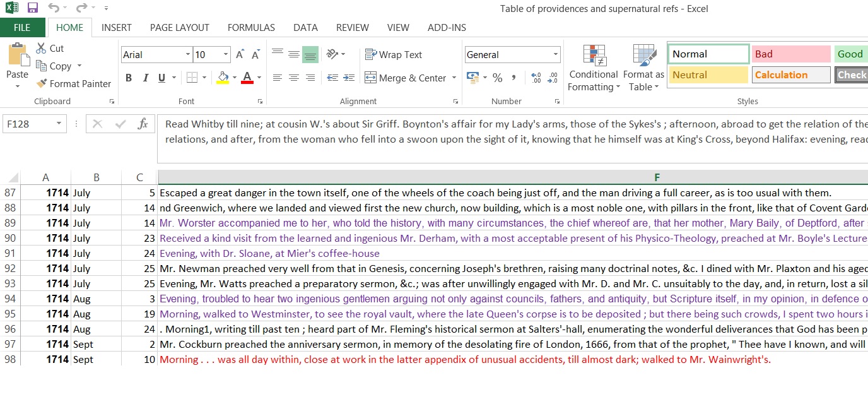Click the Increase Font Size icon
Screen dimensions: 868x409
240,55
